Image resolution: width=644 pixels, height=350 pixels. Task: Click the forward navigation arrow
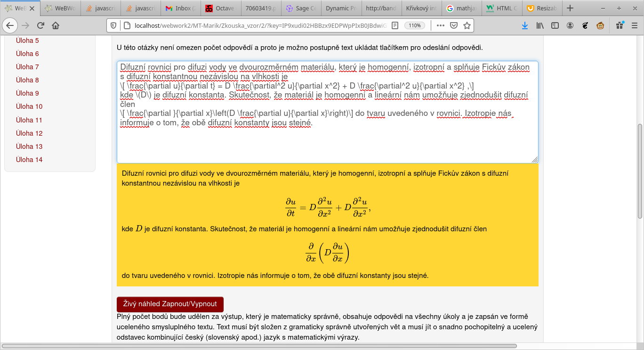(x=25, y=25)
